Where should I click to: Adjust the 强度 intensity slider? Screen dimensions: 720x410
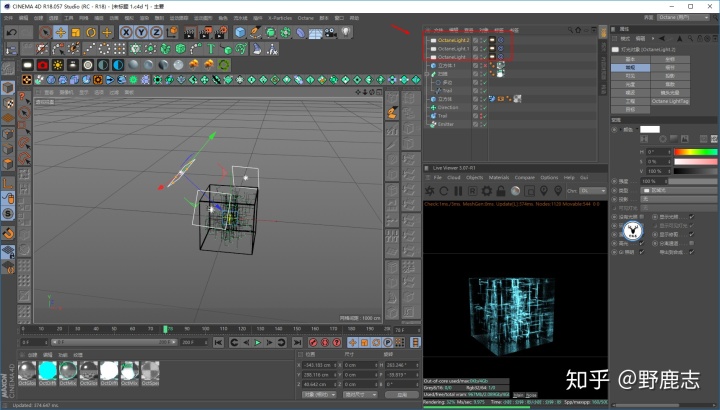tap(692, 181)
